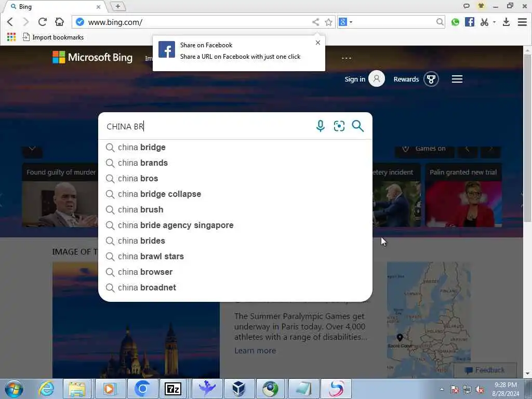
Task: Open a new tab with plus button
Action: point(118,6)
